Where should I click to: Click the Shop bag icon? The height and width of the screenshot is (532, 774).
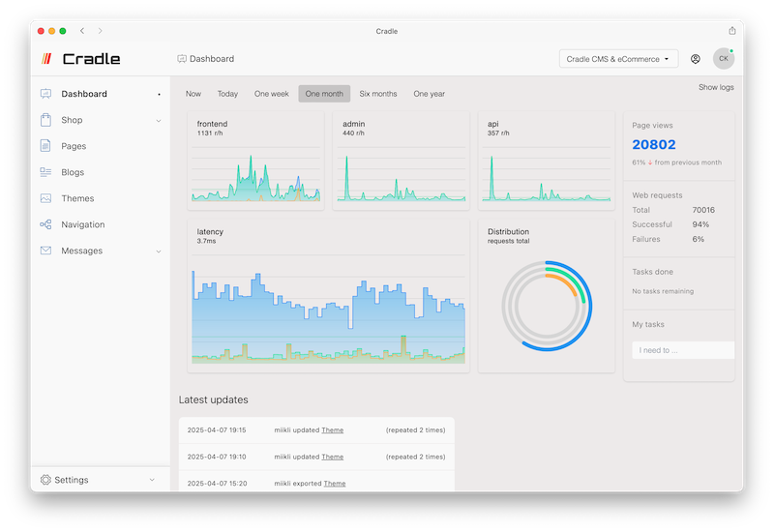click(45, 120)
